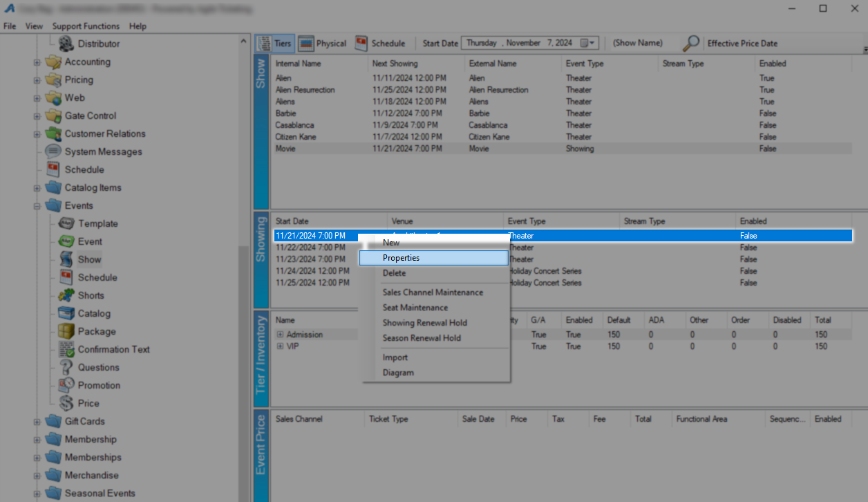868x502 pixels.
Task: Expand the VIP tier row
Action: click(281, 346)
